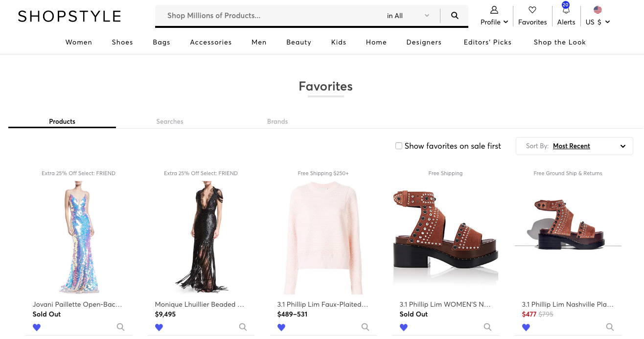Unfavorite the Monique Lhuillier Beaded heart
Screen dimensions: 644x339
[159, 327]
